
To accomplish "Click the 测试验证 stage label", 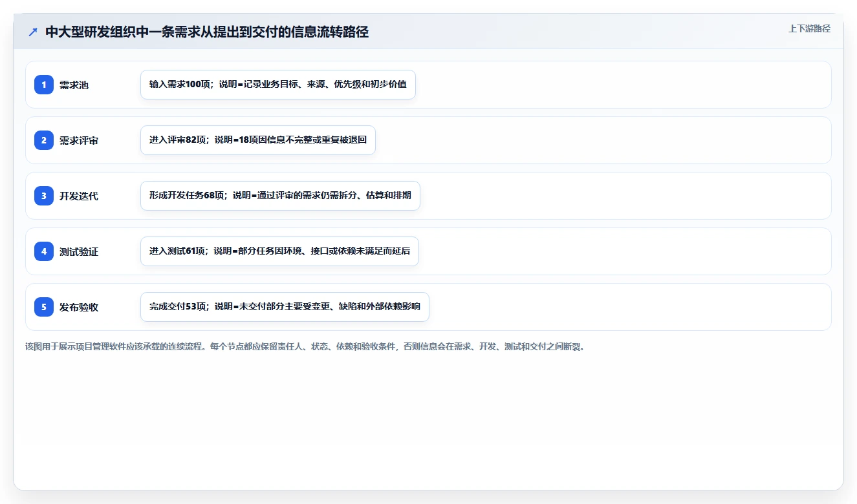I will (x=79, y=251).
